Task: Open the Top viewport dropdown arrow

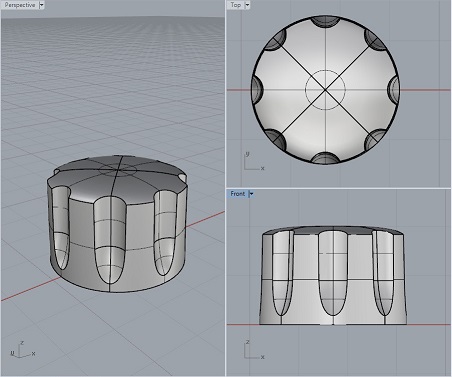Action: pos(247,5)
